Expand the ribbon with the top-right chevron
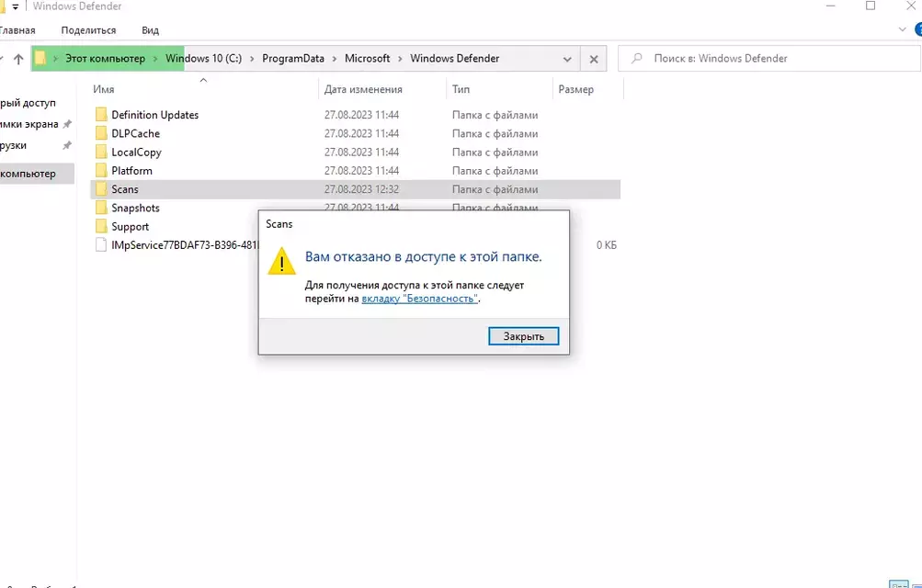Image resolution: width=922 pixels, height=588 pixels. click(x=902, y=29)
